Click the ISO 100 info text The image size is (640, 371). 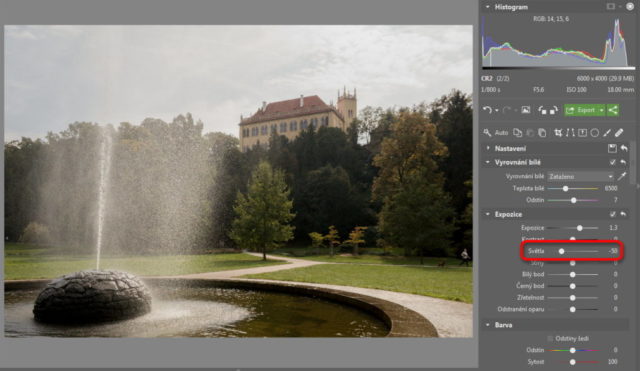click(576, 89)
